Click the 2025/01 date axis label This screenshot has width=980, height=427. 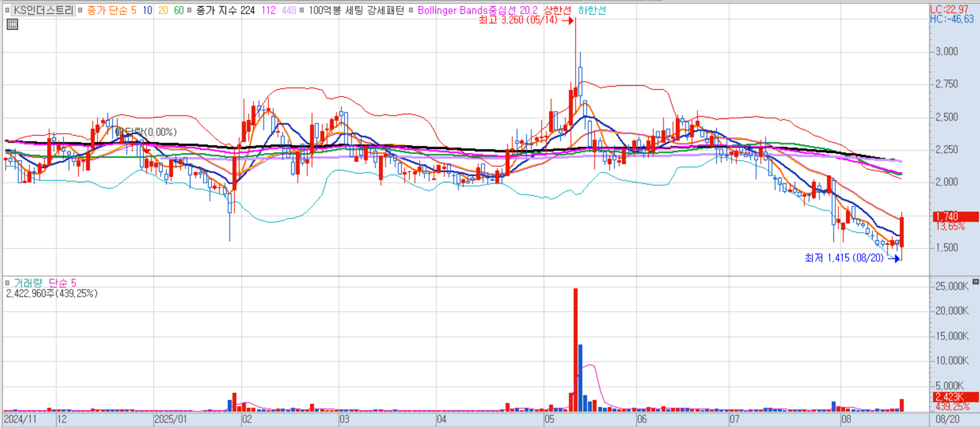click(x=170, y=420)
